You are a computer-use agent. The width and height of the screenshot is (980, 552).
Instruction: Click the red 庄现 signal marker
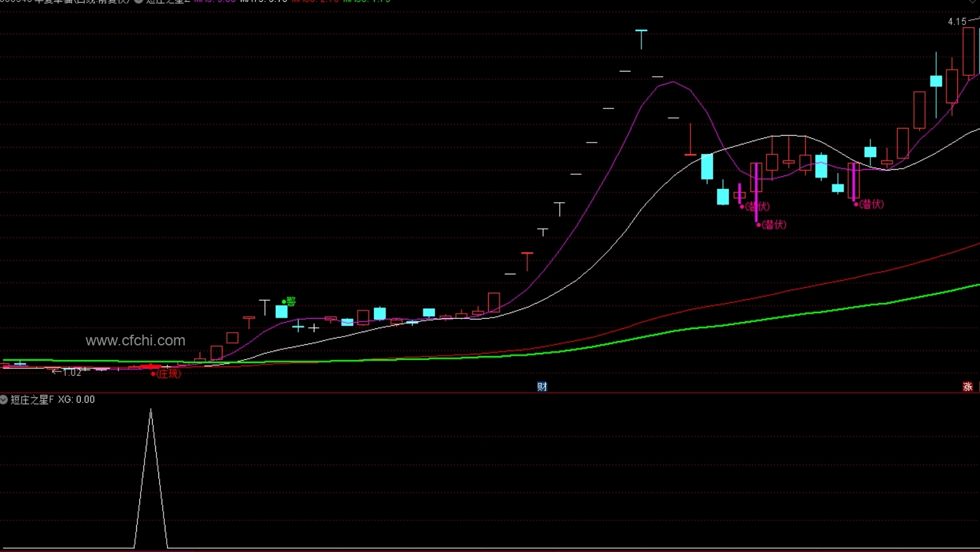click(167, 373)
